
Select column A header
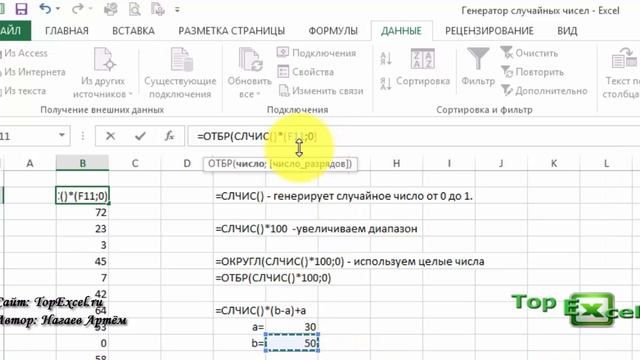point(30,163)
